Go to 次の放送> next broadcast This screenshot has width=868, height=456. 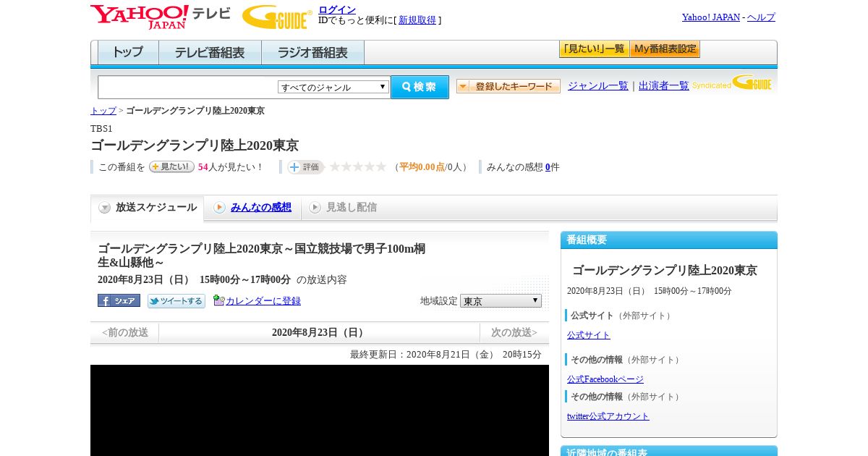514,333
